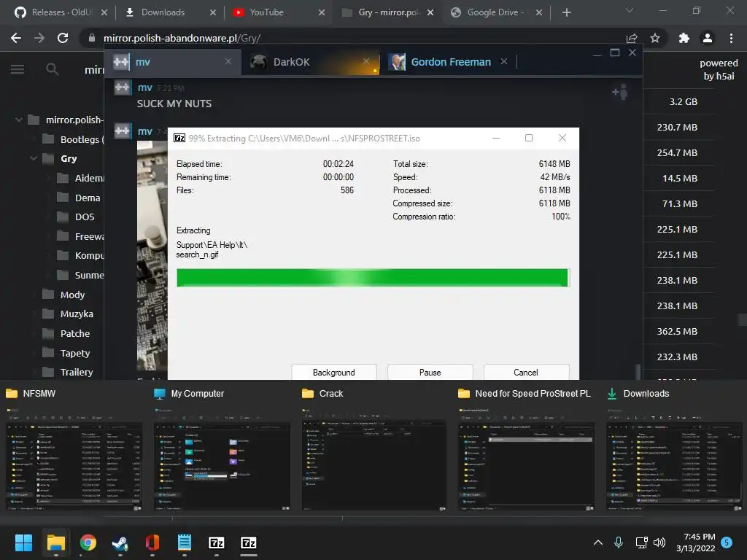Click the Steam taskbar icon

pos(120,542)
